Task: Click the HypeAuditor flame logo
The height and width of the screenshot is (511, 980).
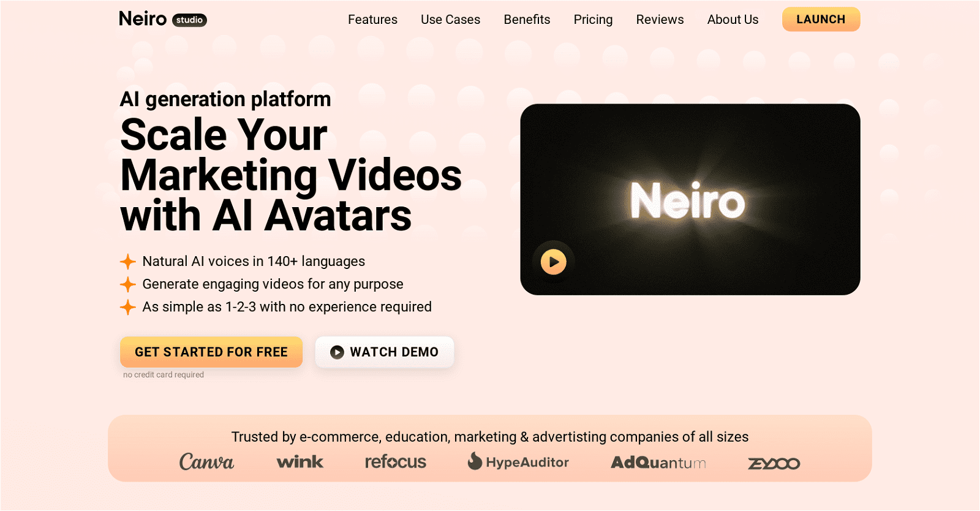Action: [475, 461]
